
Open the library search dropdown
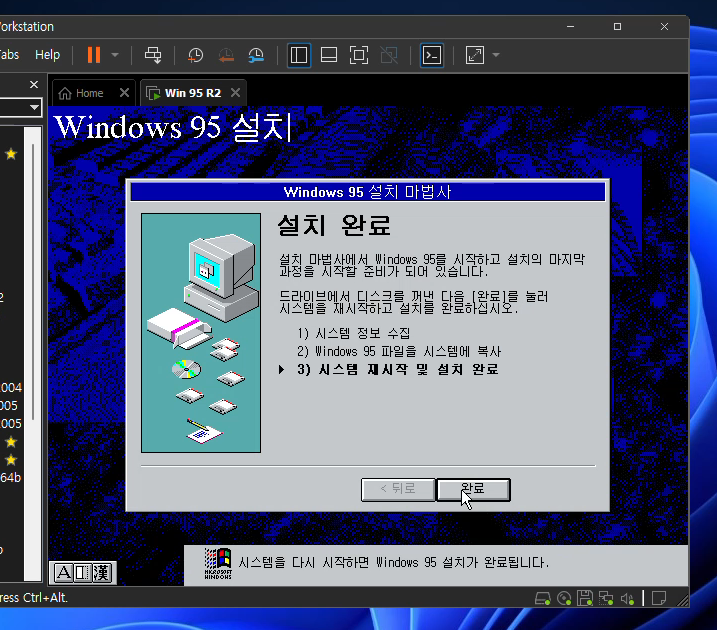(x=34, y=107)
